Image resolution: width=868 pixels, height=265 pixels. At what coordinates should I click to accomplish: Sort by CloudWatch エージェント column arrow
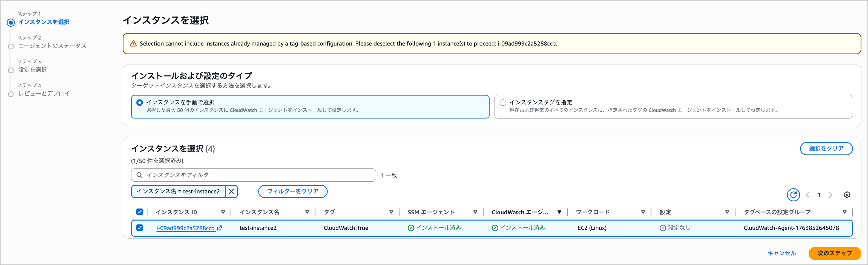559,212
